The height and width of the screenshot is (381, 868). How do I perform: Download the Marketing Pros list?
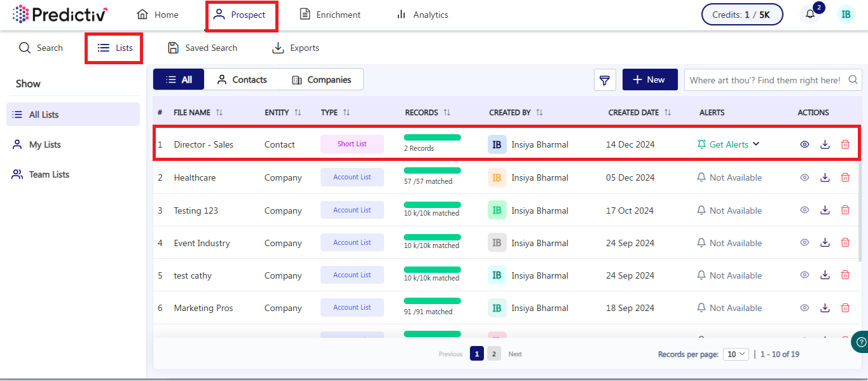(825, 308)
